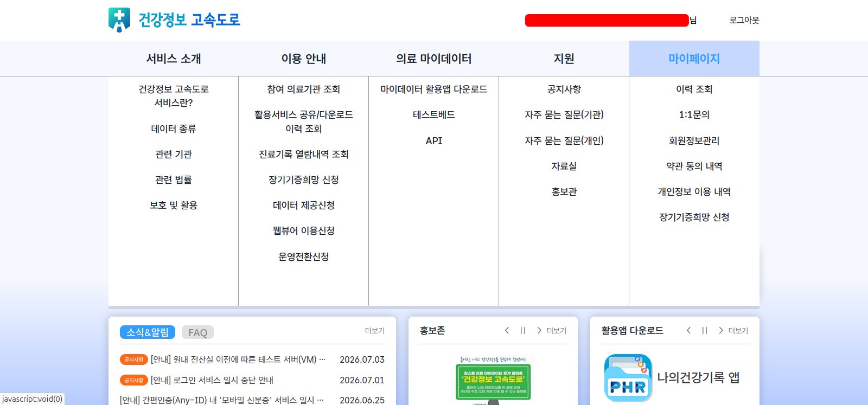Open 자료실 page
This screenshot has width=868, height=405.
[564, 166]
